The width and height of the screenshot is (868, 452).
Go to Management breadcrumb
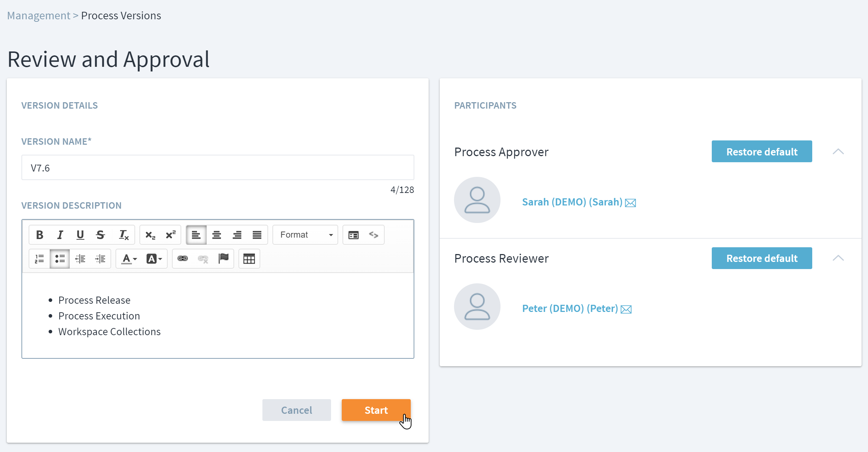pyautogui.click(x=39, y=16)
